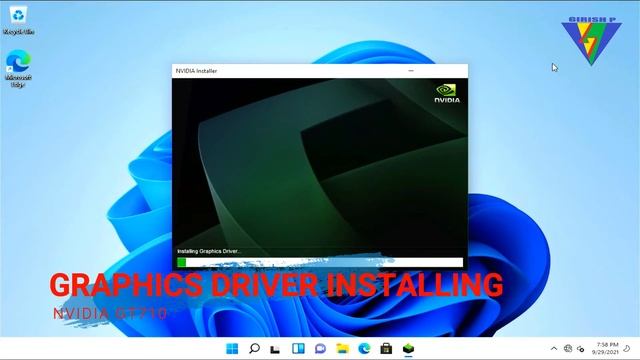The width and height of the screenshot is (640, 360).
Task: Select the NVIDIA installer taskbar icon
Action: tap(408, 349)
